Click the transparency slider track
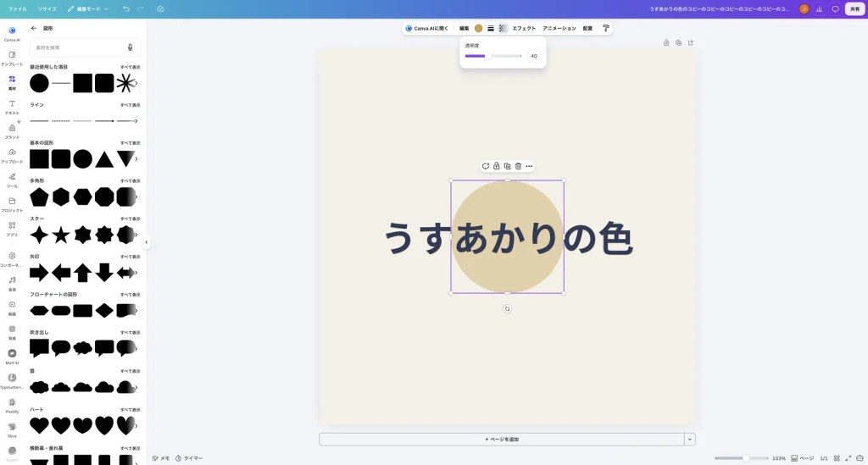868x465 pixels. [493, 56]
